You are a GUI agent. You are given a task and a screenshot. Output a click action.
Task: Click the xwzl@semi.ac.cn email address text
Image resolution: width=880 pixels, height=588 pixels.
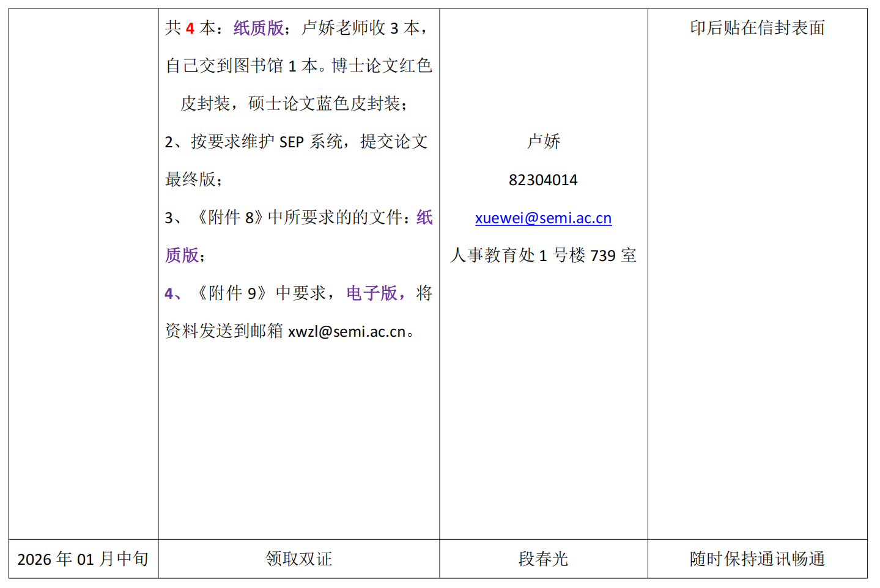click(347, 332)
